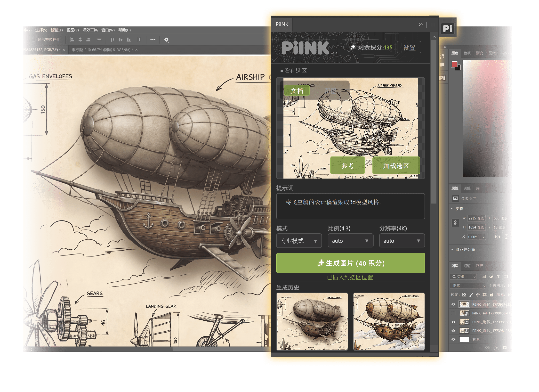The height and width of the screenshot is (392, 539).
Task: Click the first generation history thumbnail
Action: tap(312, 320)
